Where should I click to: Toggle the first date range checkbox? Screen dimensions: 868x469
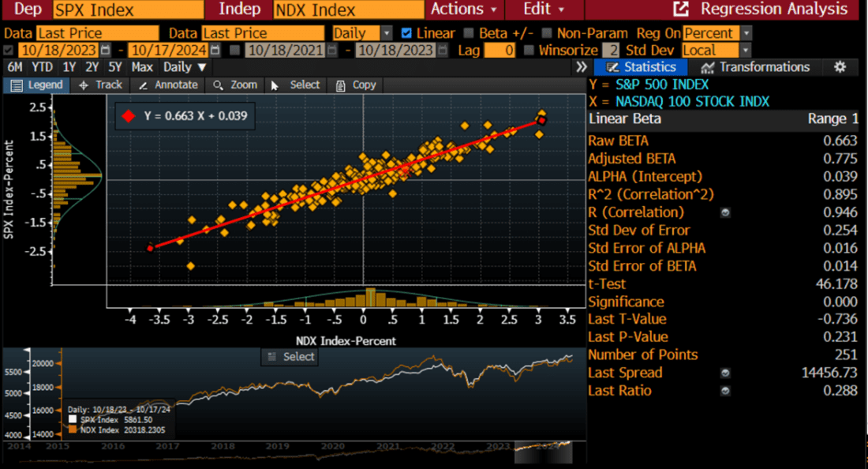(9, 51)
